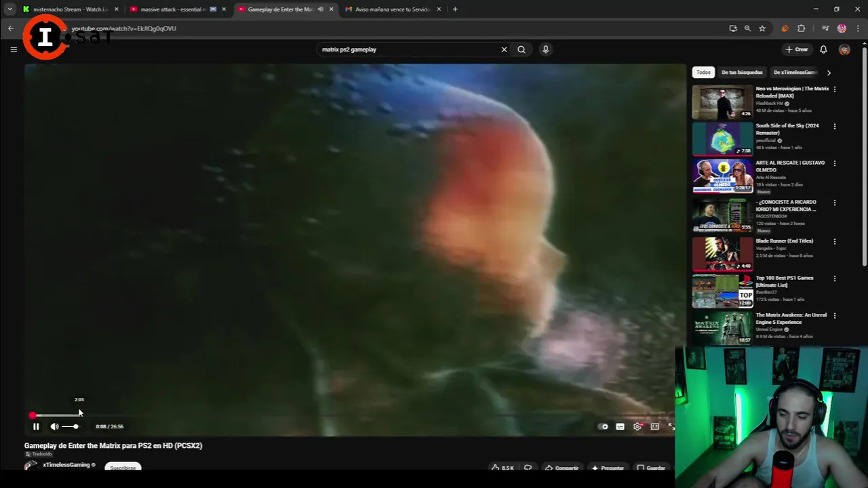The width and height of the screenshot is (868, 488).
Task: Pause the video with the pause button
Action: coord(36,426)
